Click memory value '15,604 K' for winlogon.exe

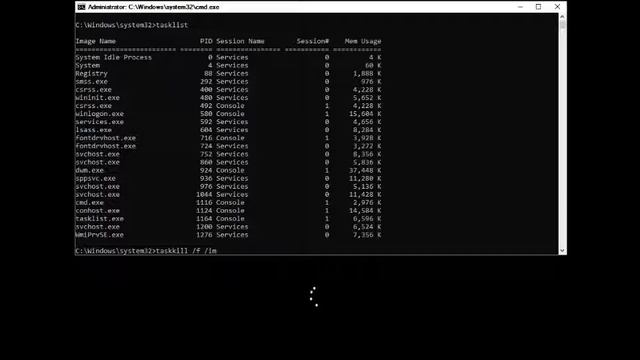coord(365,114)
